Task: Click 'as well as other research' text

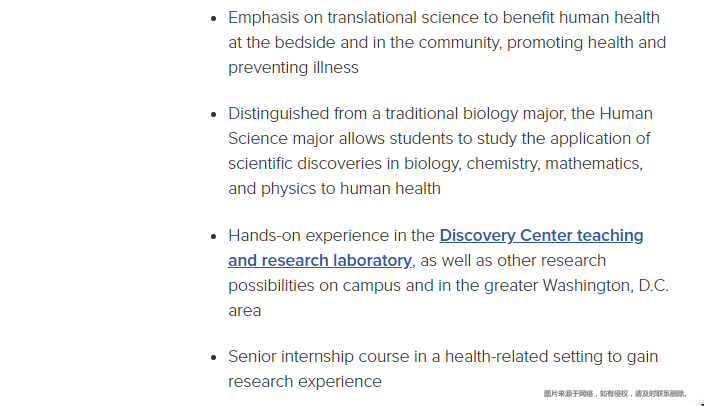Action: click(x=513, y=261)
